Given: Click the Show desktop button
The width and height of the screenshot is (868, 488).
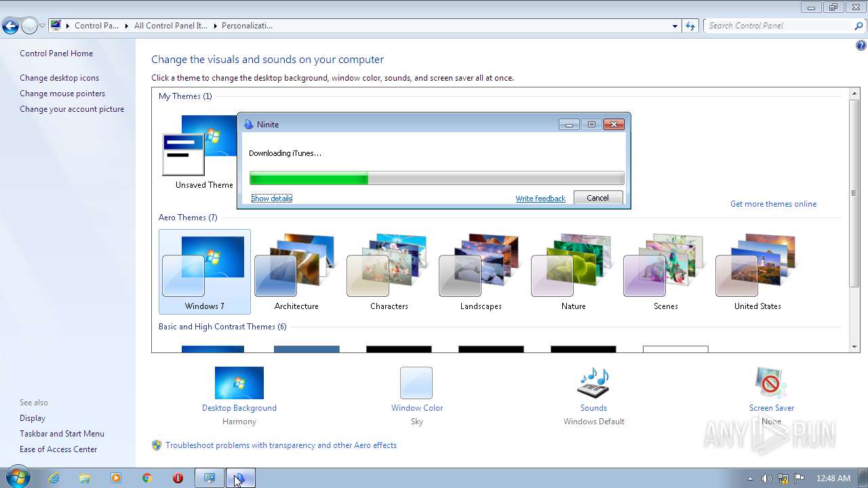Looking at the screenshot, I should [863, 478].
